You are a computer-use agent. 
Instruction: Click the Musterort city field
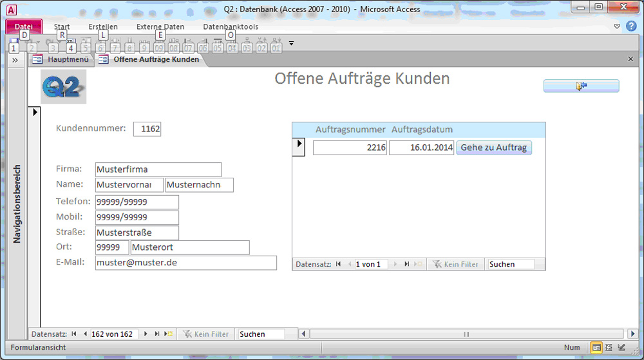190,247
